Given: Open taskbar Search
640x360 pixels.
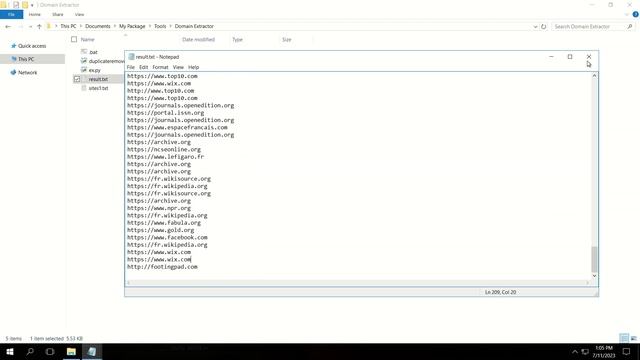Looking at the screenshot, I should [x=30, y=351].
